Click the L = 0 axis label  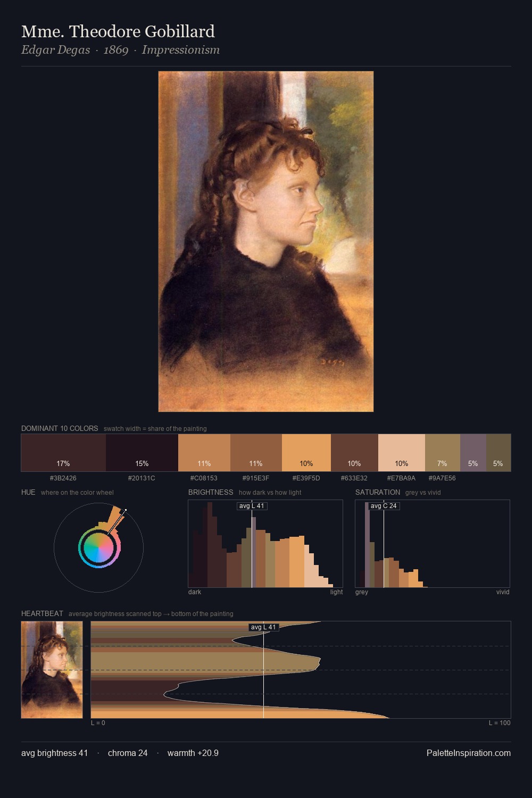click(x=98, y=723)
